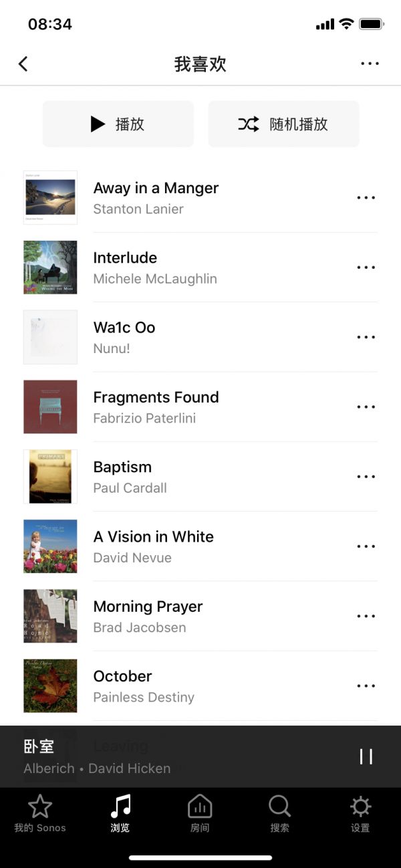Show more options for Interlude

[x=366, y=267]
